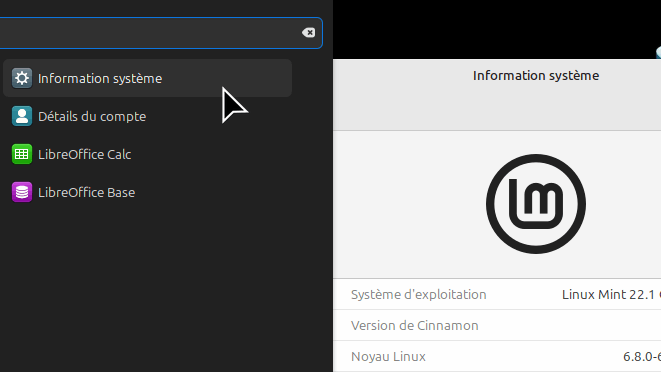Select the Version de Cinnamon label
This screenshot has width=661, height=372.
coord(415,326)
